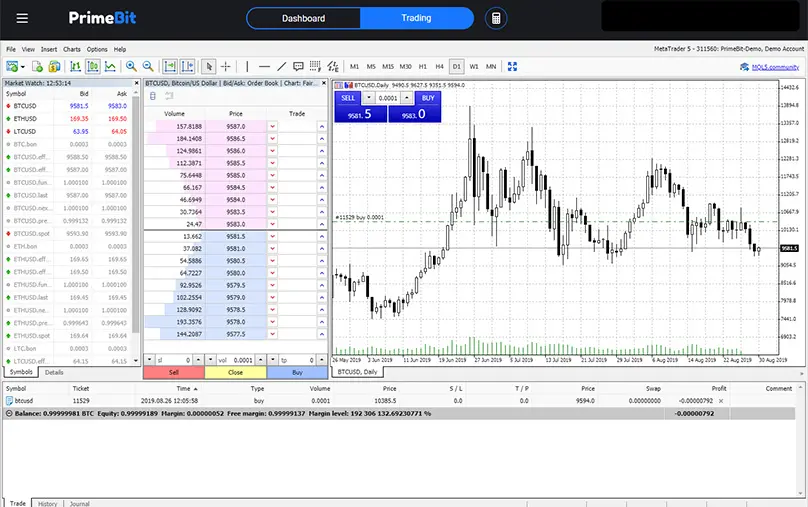This screenshot has height=507, width=808.
Task: Decrease one-click trading volume on chart
Action: tap(368, 98)
